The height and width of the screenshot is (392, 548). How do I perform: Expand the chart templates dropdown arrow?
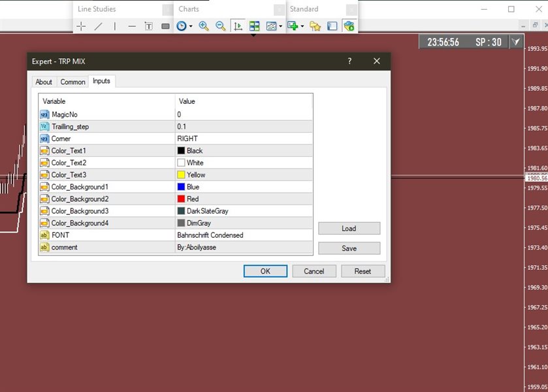281,27
